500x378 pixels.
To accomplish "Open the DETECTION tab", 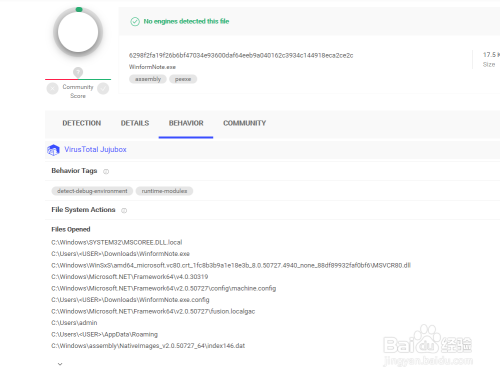I will [x=82, y=123].
